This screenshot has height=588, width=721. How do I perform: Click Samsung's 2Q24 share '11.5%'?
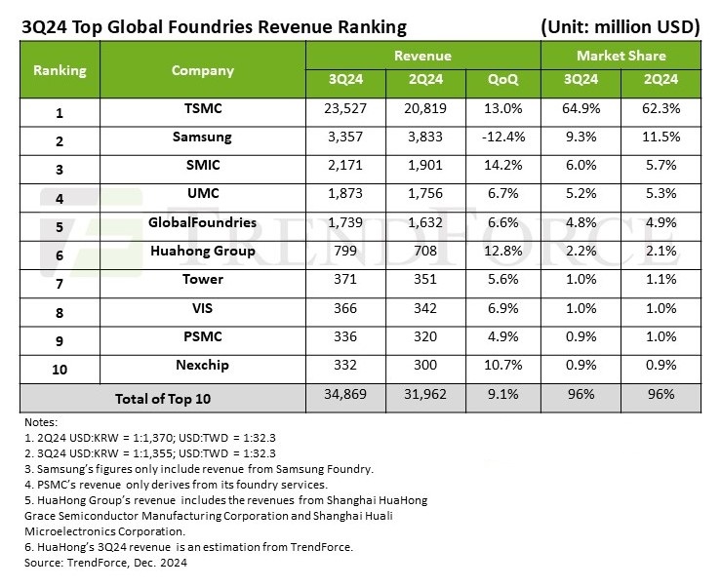pos(661,137)
